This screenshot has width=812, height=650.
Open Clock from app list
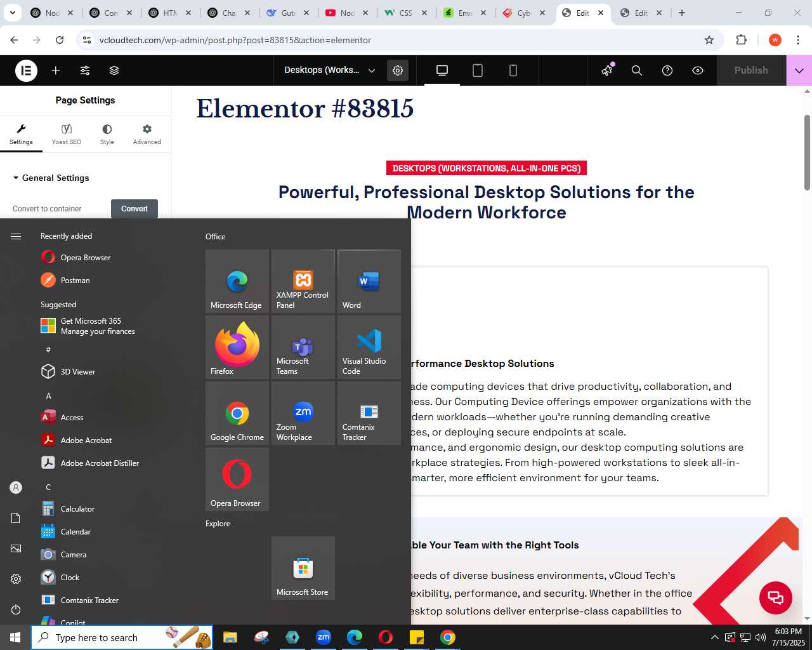[70, 577]
